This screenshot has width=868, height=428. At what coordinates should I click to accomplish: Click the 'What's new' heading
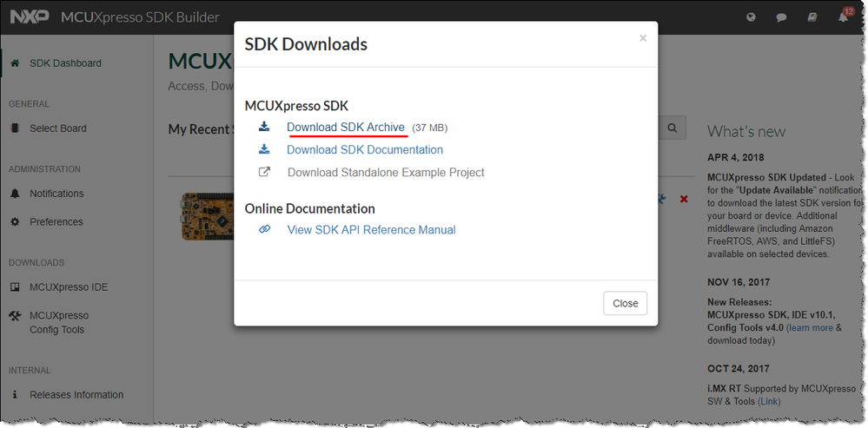coord(746,131)
